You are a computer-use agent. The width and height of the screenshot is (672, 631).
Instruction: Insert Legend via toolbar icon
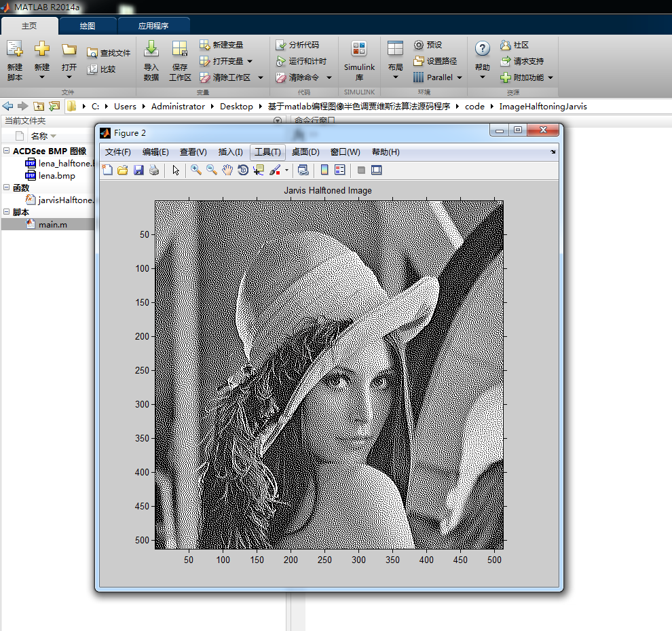(340, 170)
